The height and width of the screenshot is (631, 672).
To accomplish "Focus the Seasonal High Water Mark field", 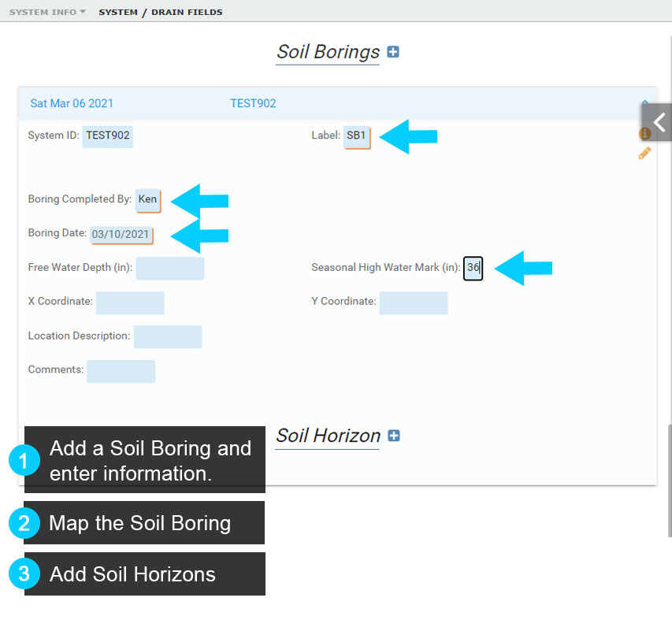I will (473, 268).
